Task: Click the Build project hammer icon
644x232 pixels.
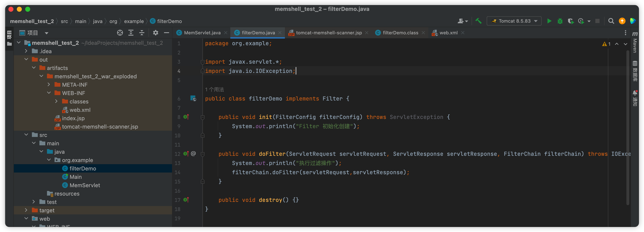Action: click(x=478, y=21)
